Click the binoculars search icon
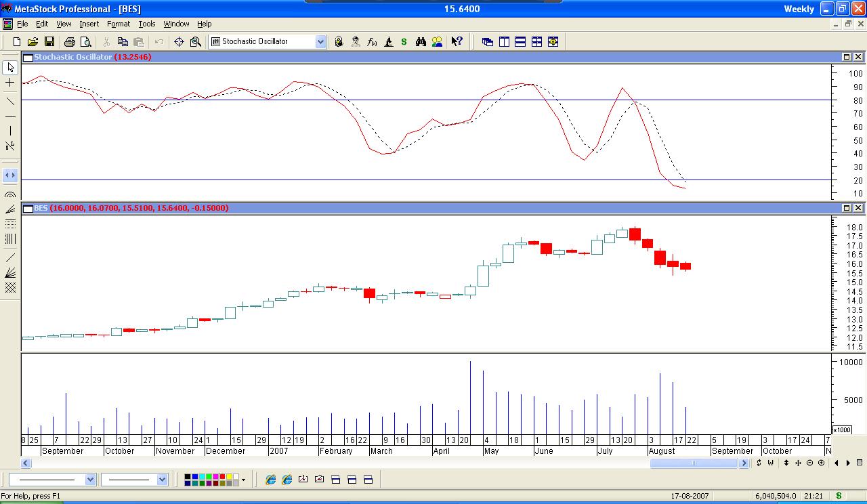 (421, 41)
